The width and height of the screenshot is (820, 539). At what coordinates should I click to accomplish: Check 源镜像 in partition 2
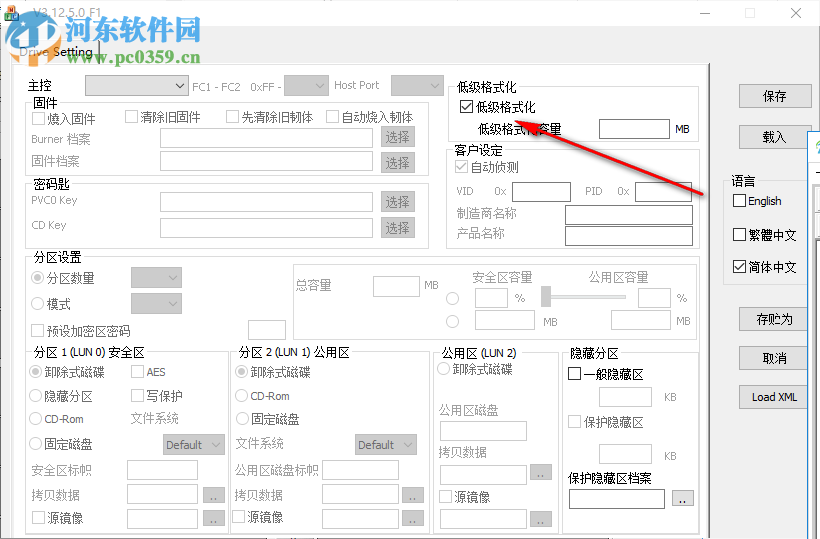(x=238, y=517)
